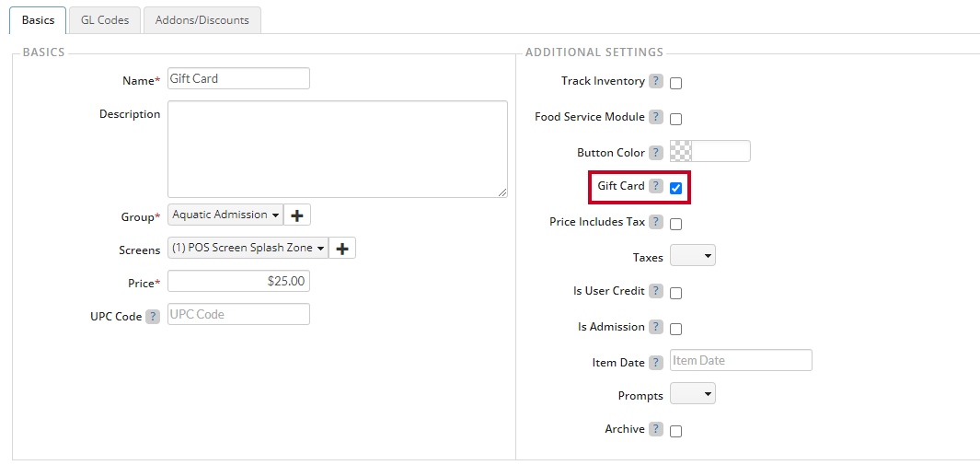This screenshot has height=465, width=980.
Task: Click the Button Color help question mark
Action: coord(655,153)
